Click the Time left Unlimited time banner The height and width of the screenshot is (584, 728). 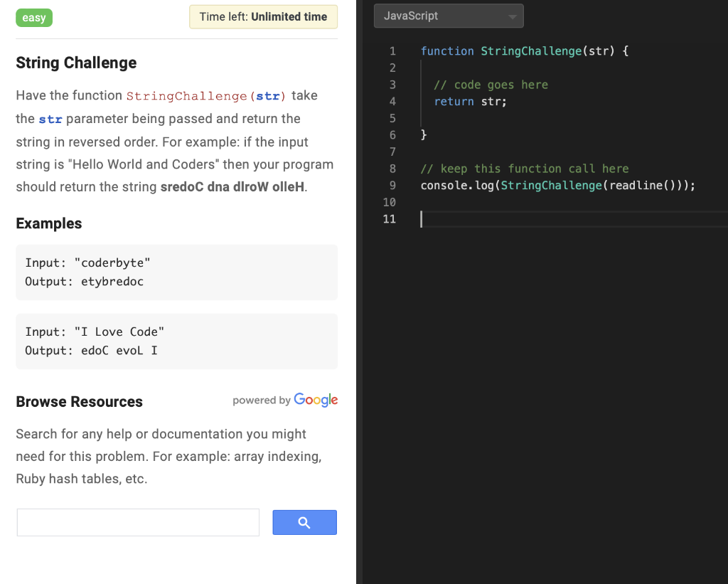point(263,16)
